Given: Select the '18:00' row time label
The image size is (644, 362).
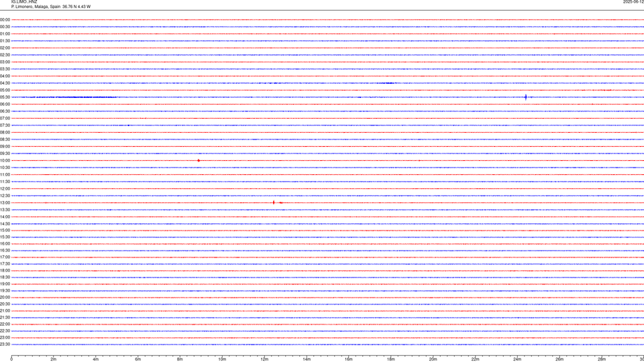Looking at the screenshot, I should [5, 270].
